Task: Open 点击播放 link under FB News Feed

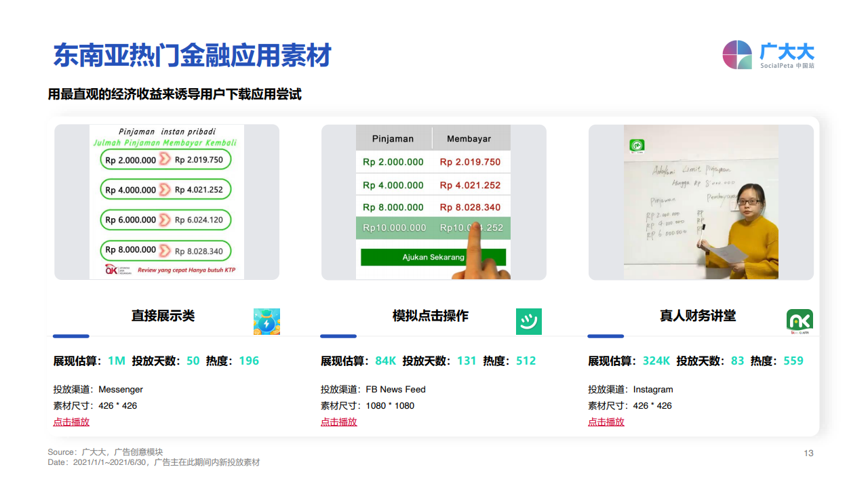Action: tap(338, 422)
